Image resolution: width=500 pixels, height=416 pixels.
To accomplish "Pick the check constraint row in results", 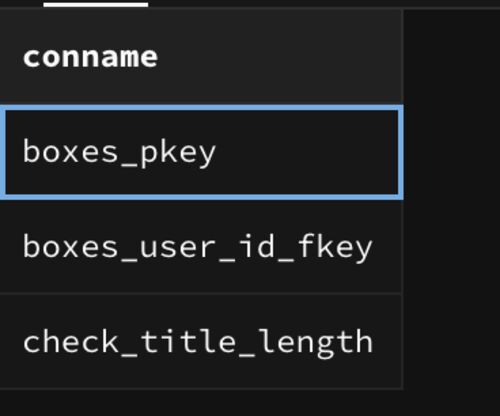I will coord(201,341).
